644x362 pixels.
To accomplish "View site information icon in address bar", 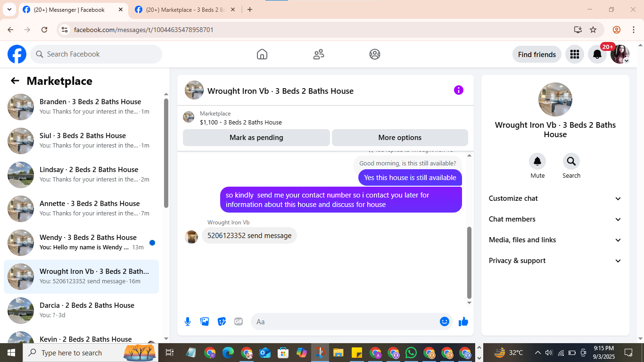I will point(65,30).
